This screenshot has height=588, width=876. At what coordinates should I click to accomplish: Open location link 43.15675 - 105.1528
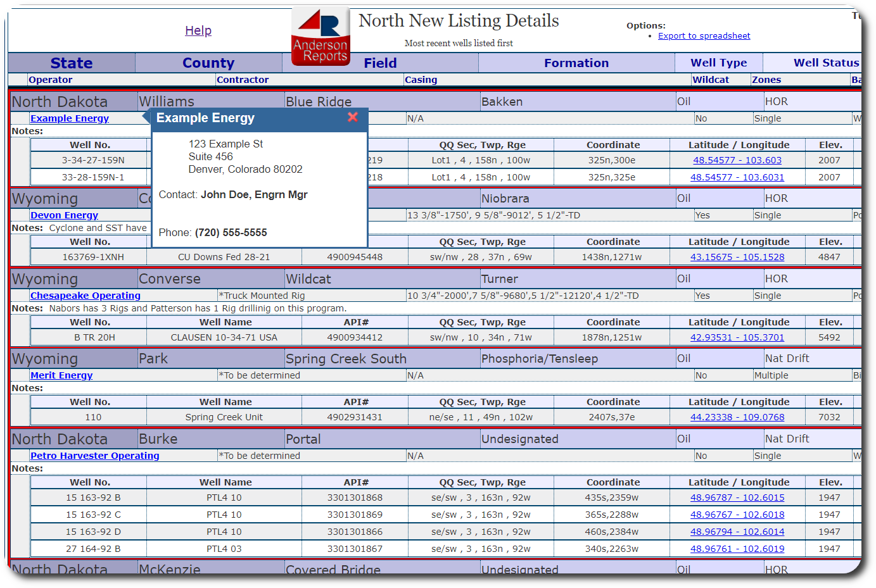737,256
